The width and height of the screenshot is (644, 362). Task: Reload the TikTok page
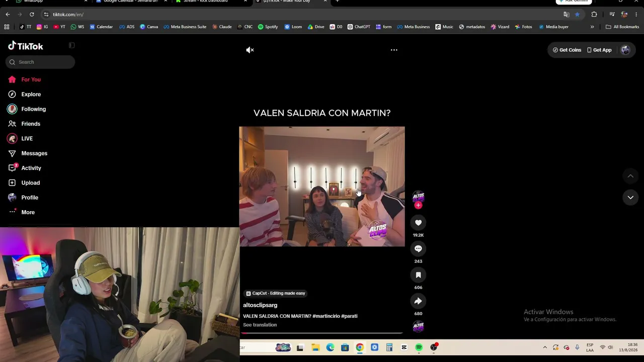coord(32,15)
